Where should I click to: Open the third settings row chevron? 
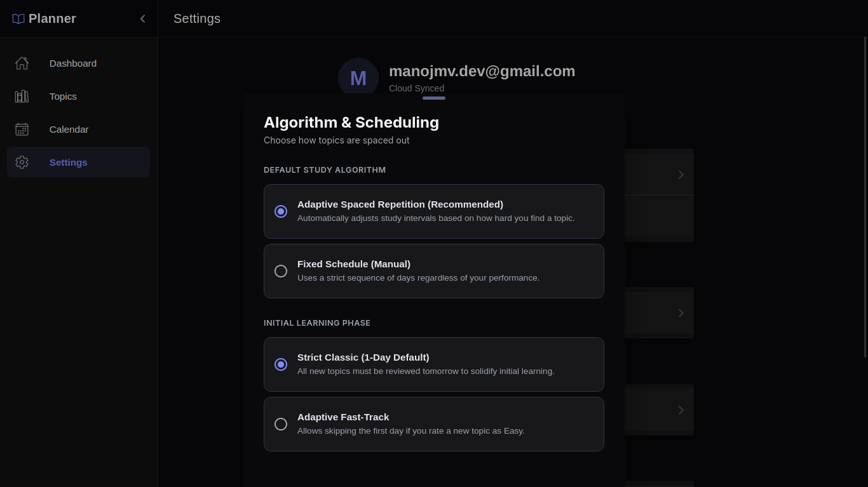point(681,410)
